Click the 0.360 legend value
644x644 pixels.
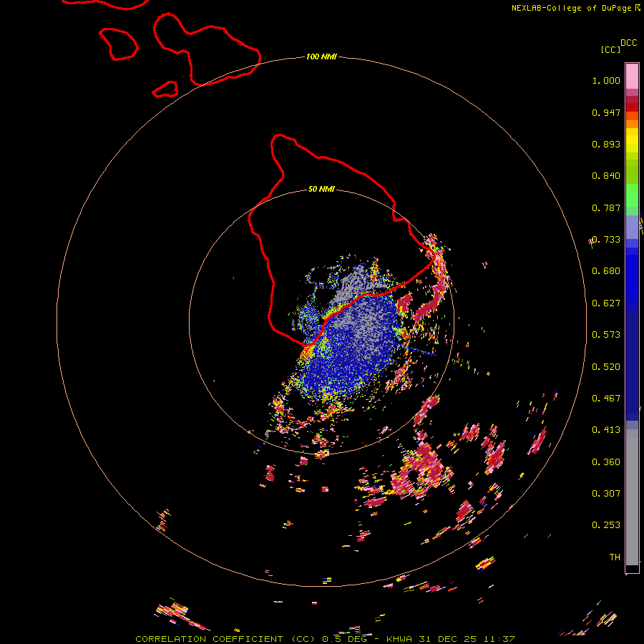(x=606, y=462)
